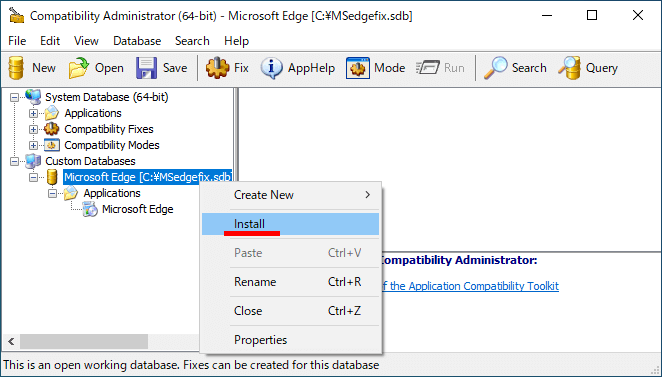Click the folder icon of system Applications
Viewport: 662px width, 377px height.
[52, 113]
